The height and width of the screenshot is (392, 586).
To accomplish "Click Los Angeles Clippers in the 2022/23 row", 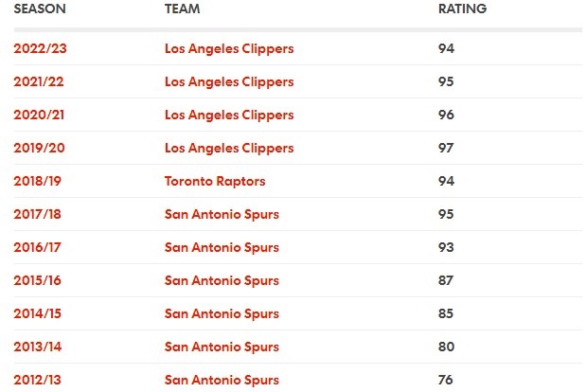I will 229,48.
